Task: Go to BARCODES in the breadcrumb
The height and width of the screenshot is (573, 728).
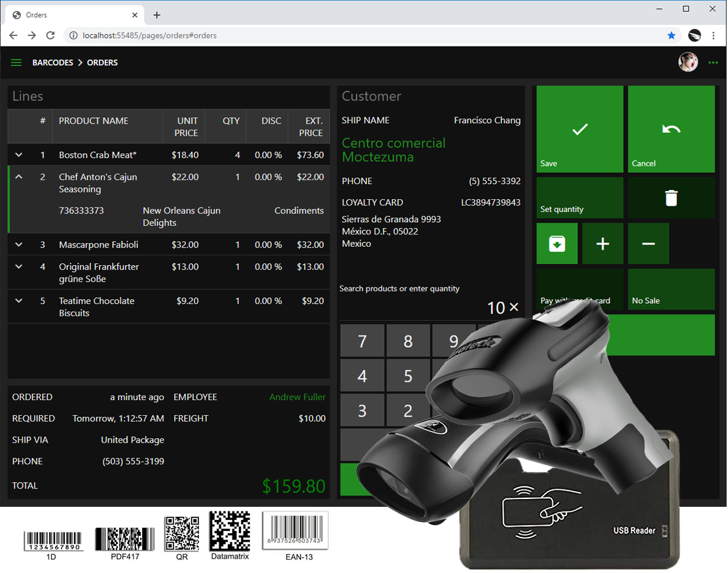Action: pos(52,63)
